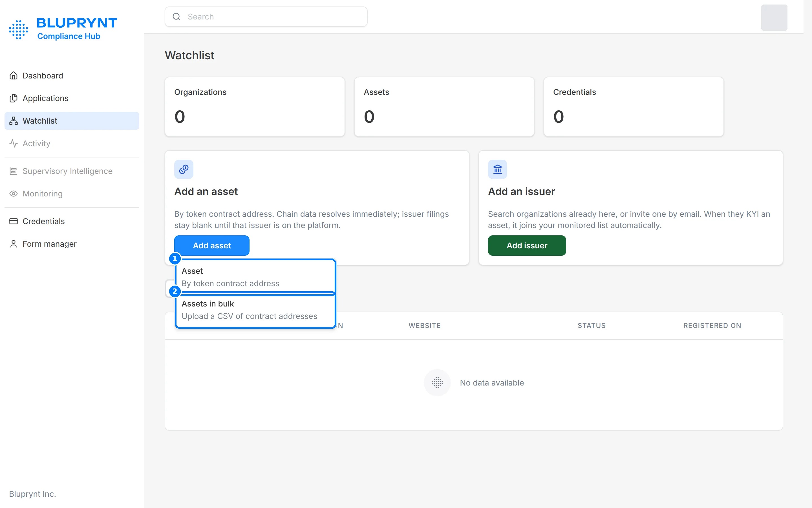Click the Bluprynt Inc. footer text

click(x=32, y=494)
